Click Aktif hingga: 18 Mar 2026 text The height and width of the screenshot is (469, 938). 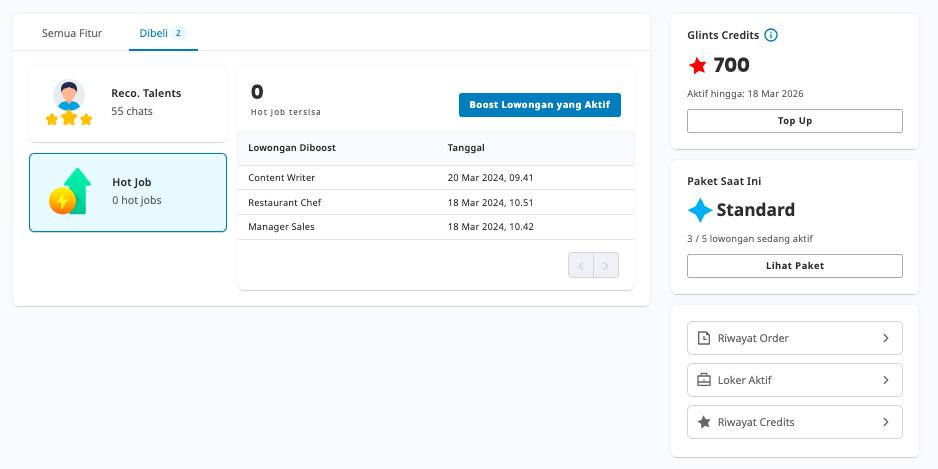coord(745,94)
